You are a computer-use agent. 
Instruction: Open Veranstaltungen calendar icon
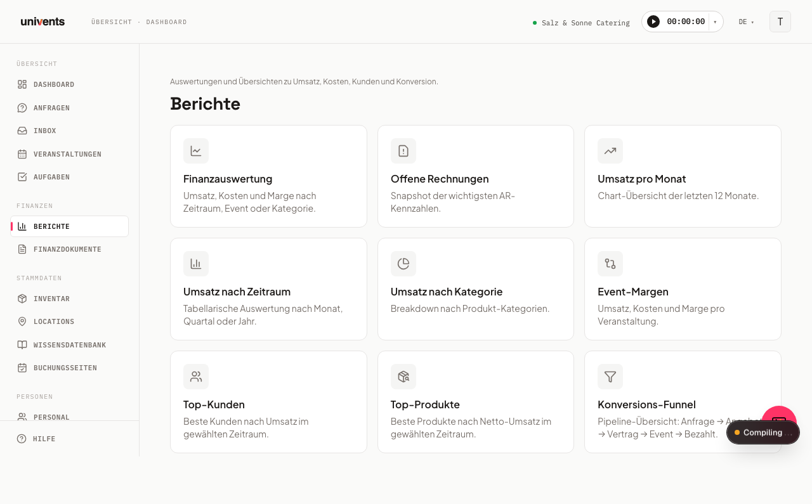22,154
